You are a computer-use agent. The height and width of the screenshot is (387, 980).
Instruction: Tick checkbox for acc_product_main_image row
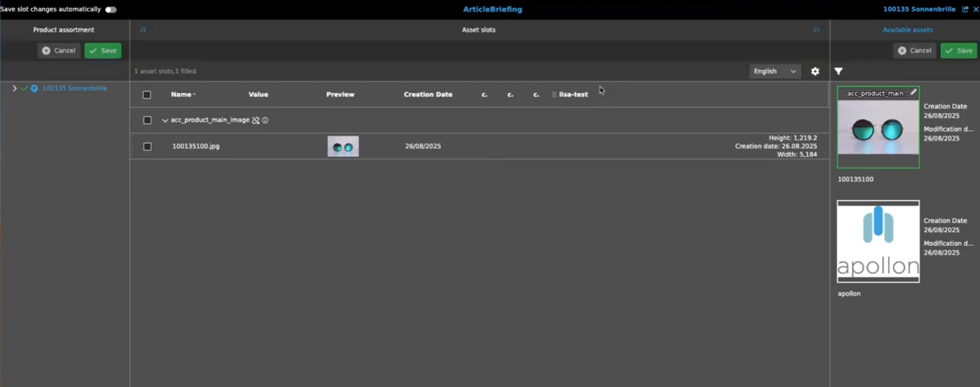pos(147,120)
